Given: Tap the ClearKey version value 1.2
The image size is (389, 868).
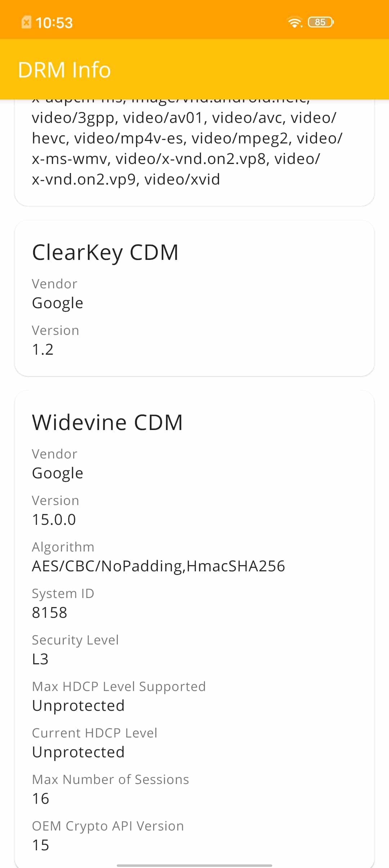Looking at the screenshot, I should [43, 349].
